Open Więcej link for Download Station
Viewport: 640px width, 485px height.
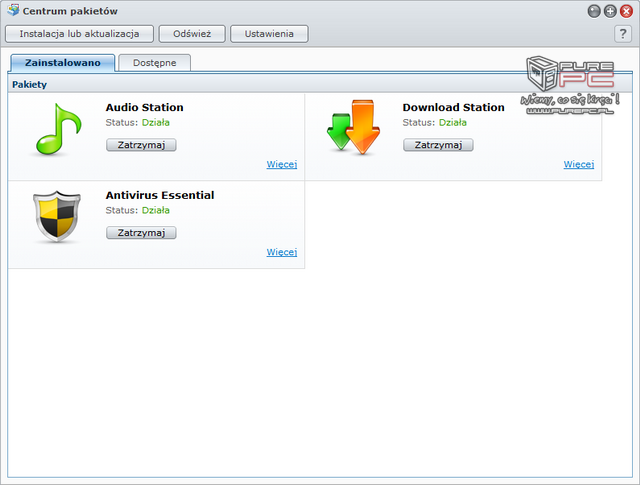[x=579, y=164]
